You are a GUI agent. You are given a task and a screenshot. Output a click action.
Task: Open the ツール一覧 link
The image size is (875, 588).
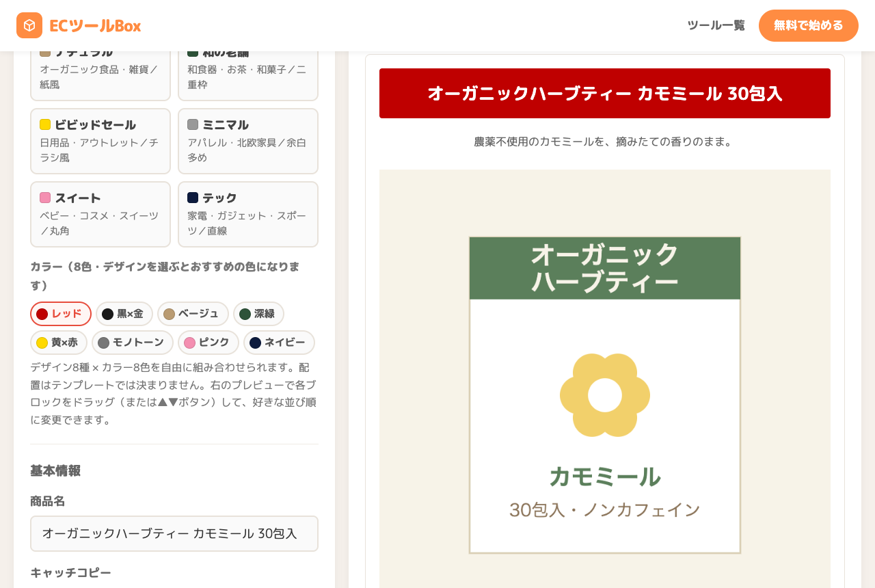[716, 25]
